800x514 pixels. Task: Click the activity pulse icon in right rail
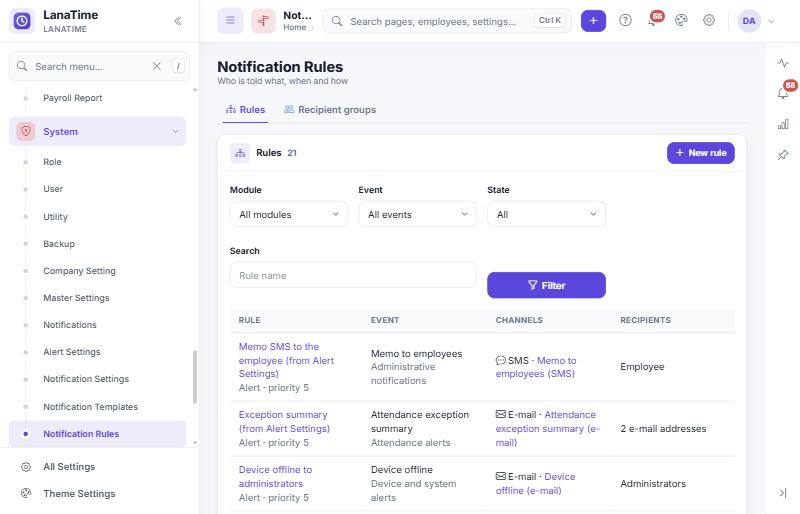point(783,63)
